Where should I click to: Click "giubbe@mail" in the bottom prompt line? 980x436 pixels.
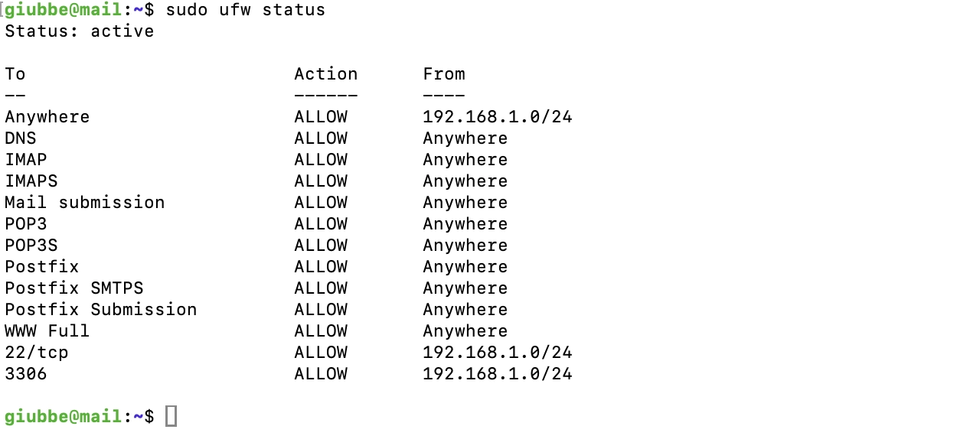(x=64, y=417)
